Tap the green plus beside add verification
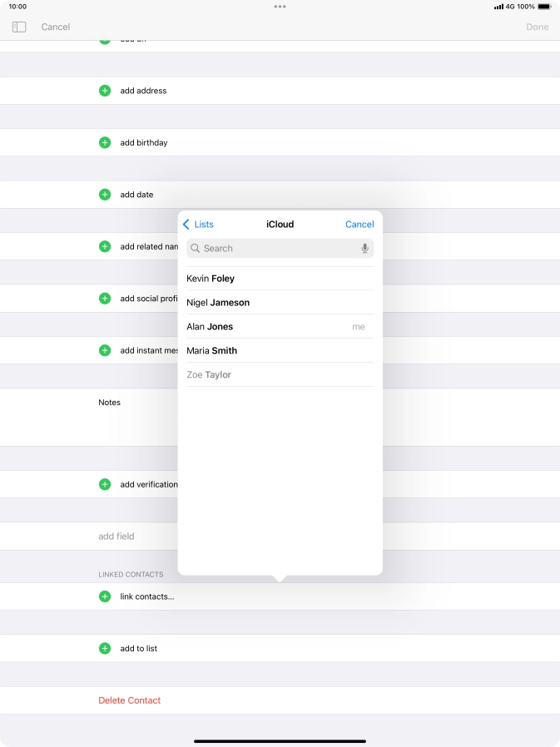This screenshot has width=560, height=747. (x=105, y=484)
